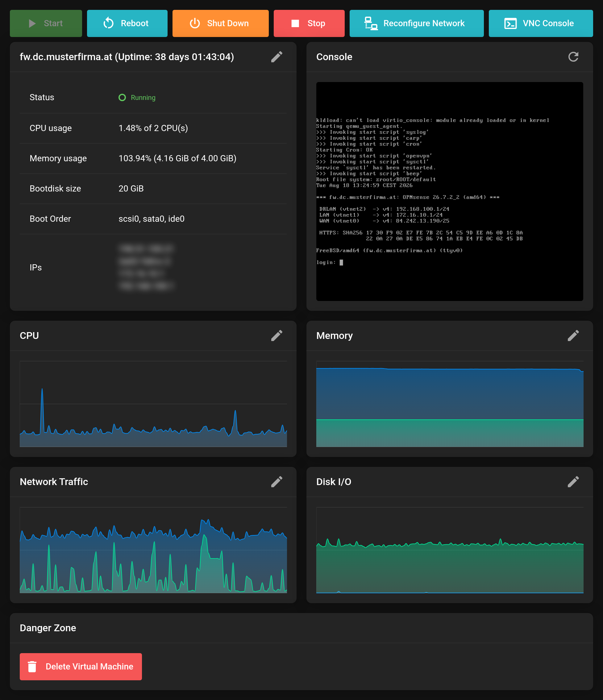The image size is (603, 700).
Task: Select the '20 GiB' bootdisk size value
Action: click(x=131, y=188)
